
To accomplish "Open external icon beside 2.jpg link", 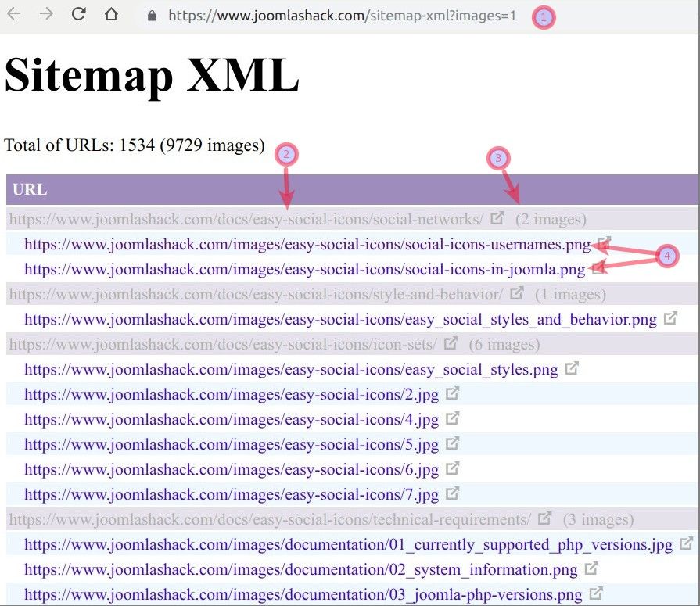I will tap(452, 393).
